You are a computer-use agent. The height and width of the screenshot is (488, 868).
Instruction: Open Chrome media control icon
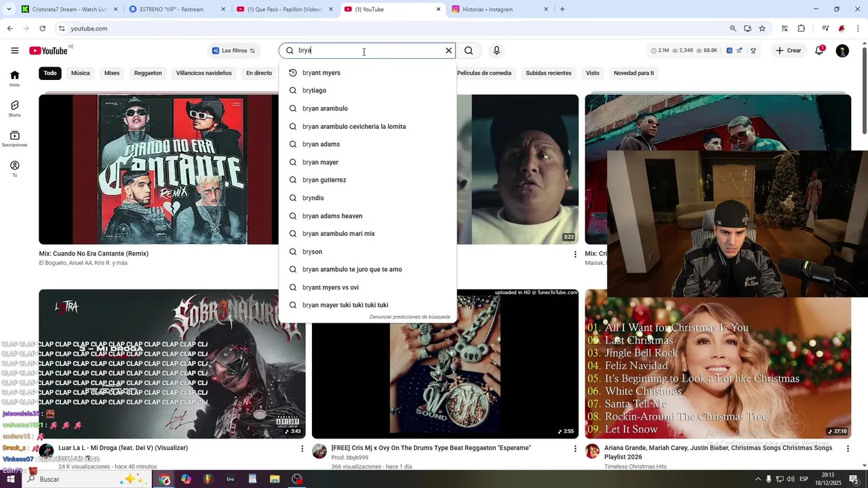coord(825,28)
